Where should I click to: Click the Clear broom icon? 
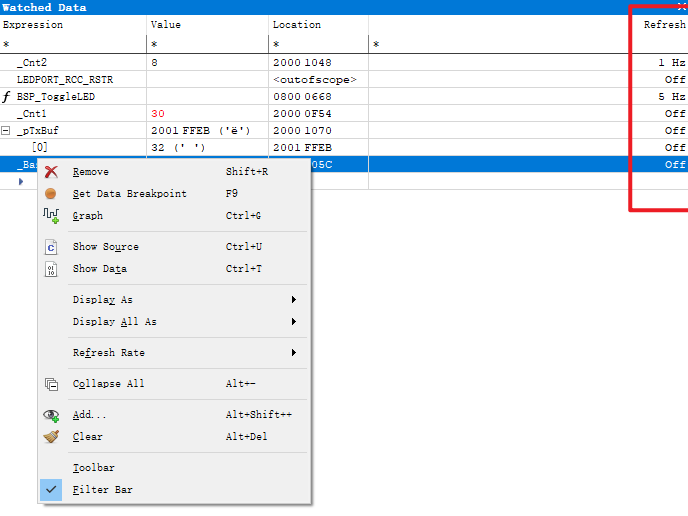[51, 437]
